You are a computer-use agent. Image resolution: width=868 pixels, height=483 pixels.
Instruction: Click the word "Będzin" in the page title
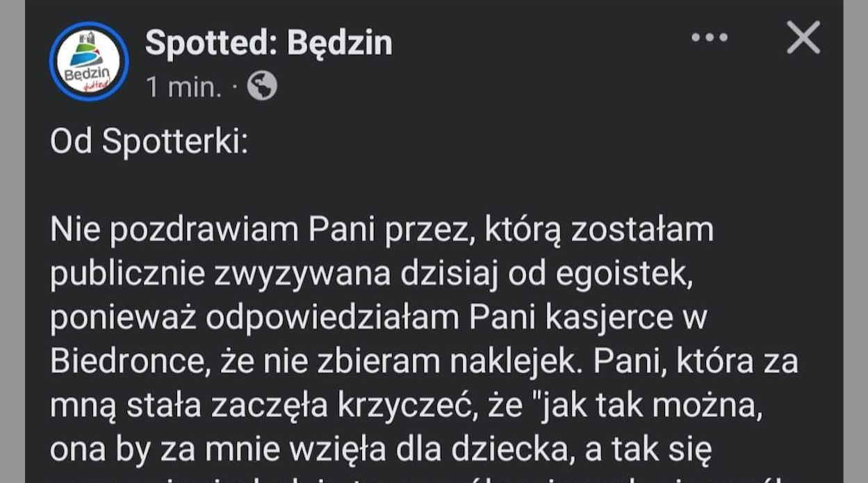tap(340, 43)
